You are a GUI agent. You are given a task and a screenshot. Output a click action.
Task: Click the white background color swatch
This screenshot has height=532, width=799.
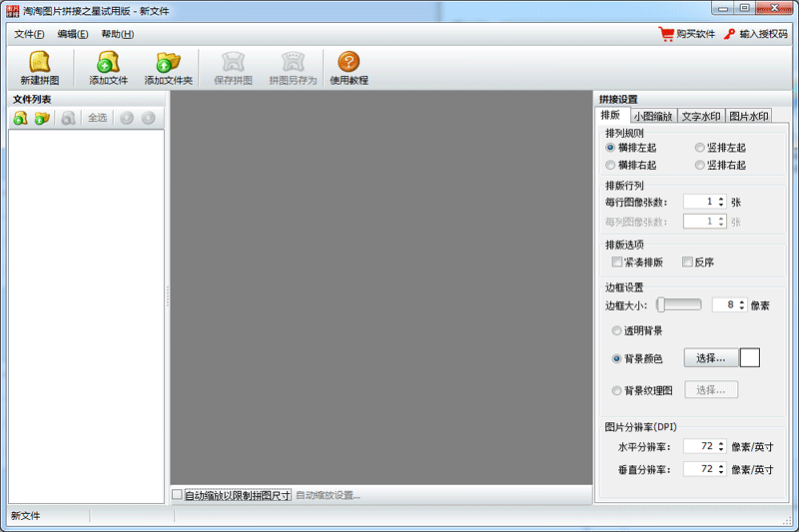pyautogui.click(x=750, y=357)
